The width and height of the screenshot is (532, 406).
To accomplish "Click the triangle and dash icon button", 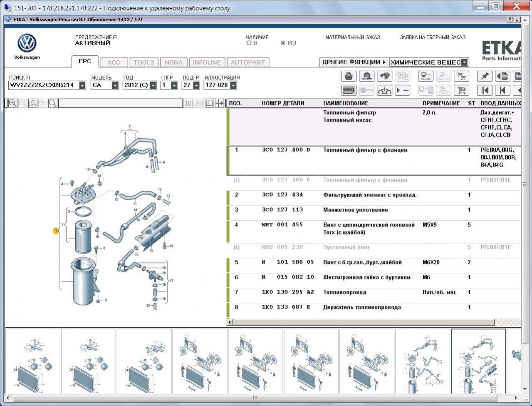I will pyautogui.click(x=402, y=90).
